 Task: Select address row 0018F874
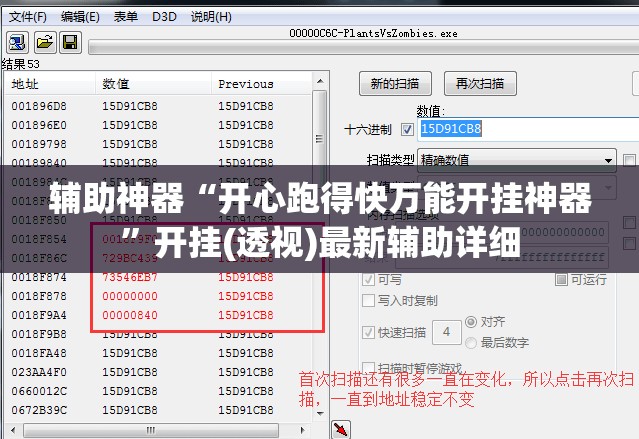point(158,277)
